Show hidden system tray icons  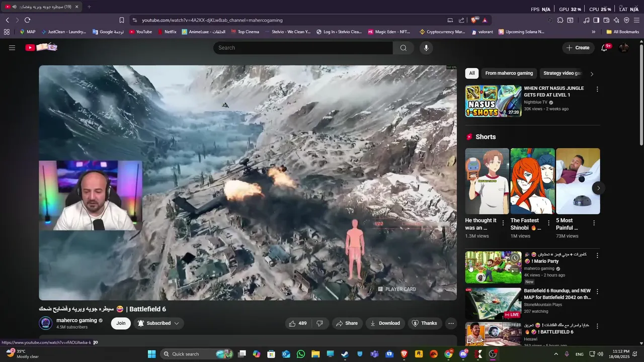tap(556, 354)
